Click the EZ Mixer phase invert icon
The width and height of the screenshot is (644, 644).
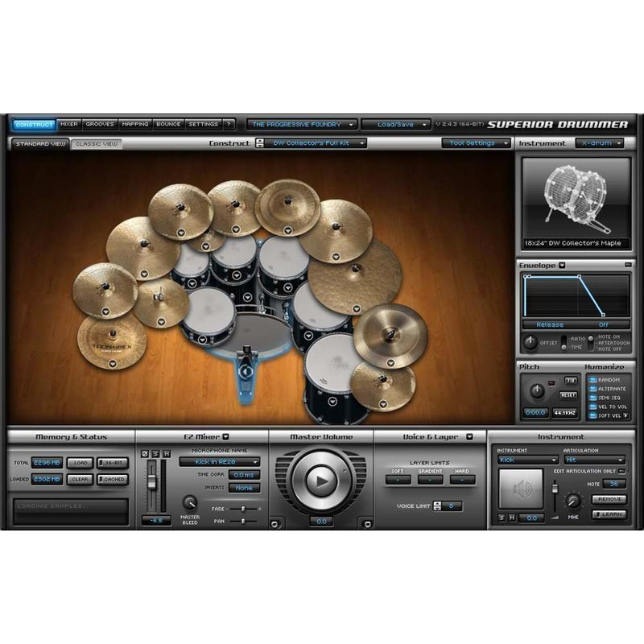[145, 454]
